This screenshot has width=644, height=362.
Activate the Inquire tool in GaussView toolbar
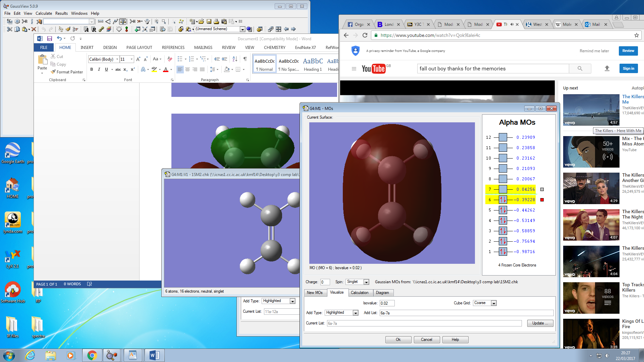point(123,21)
